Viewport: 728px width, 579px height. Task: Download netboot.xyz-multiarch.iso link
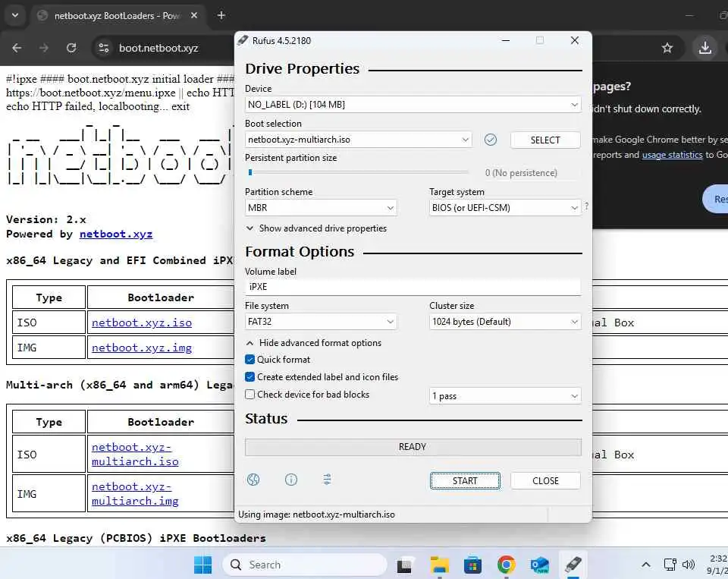(135, 454)
